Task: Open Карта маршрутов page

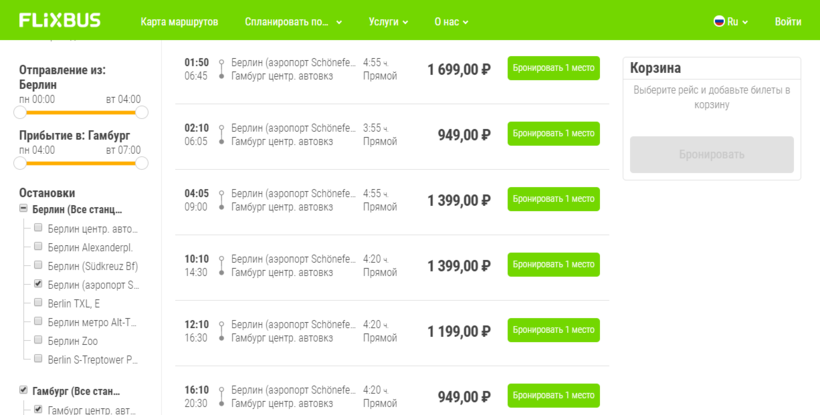Action: [179, 22]
